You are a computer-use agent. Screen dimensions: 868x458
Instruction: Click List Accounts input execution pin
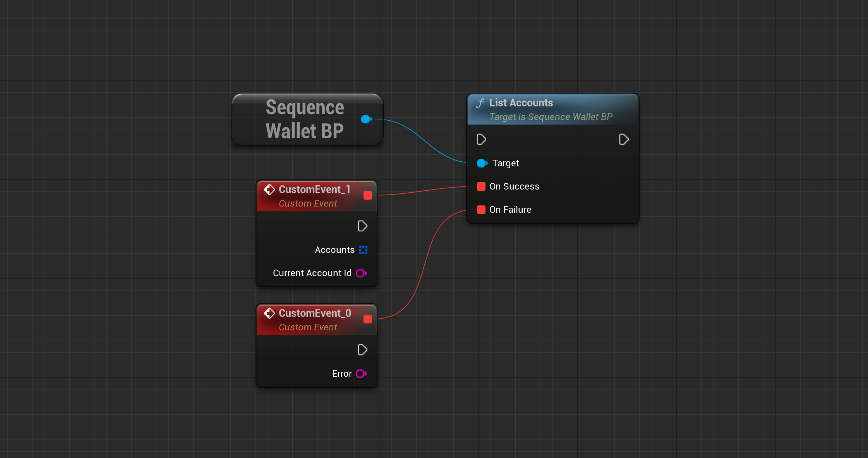481,139
